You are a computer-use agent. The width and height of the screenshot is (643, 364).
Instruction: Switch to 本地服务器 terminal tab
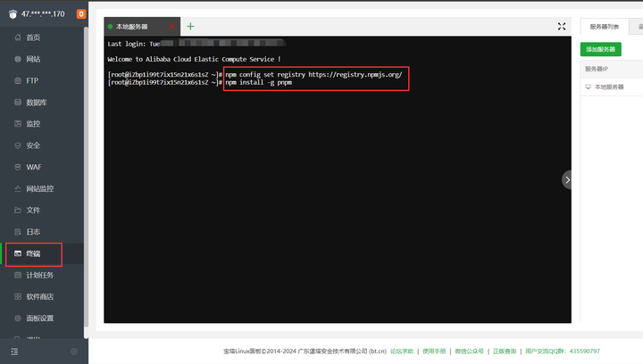click(132, 27)
